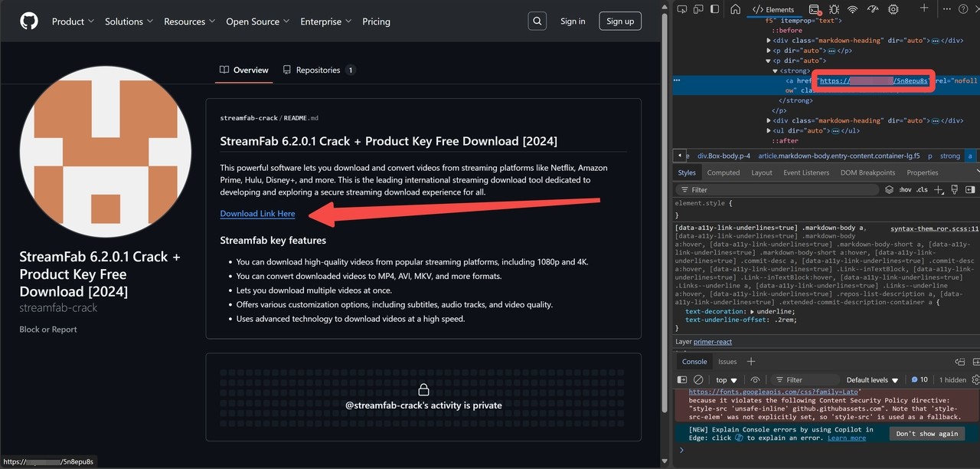This screenshot has height=469, width=980.
Task: Toggle the .hov element state panel
Action: (905, 189)
